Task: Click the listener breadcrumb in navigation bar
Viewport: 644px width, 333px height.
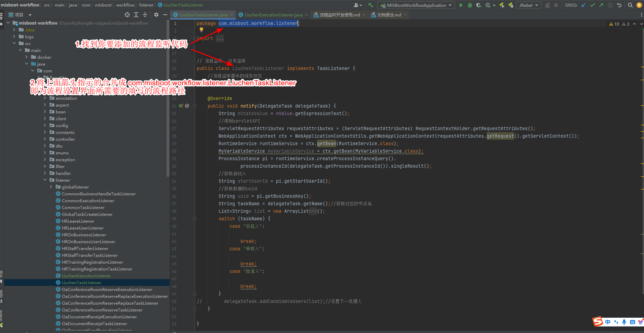Action: pyautogui.click(x=146, y=5)
